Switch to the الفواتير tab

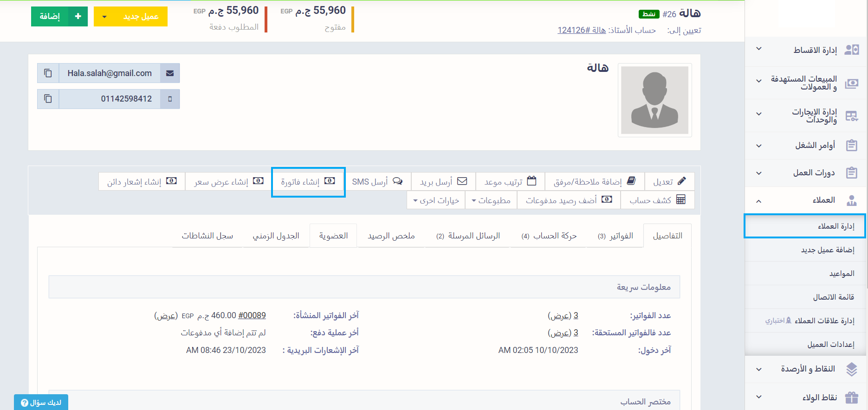click(x=615, y=236)
